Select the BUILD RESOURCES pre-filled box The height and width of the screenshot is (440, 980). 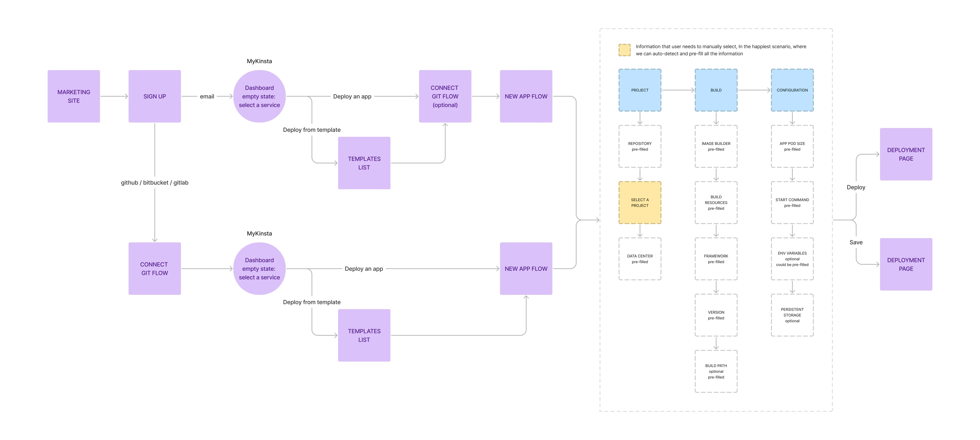[716, 203]
